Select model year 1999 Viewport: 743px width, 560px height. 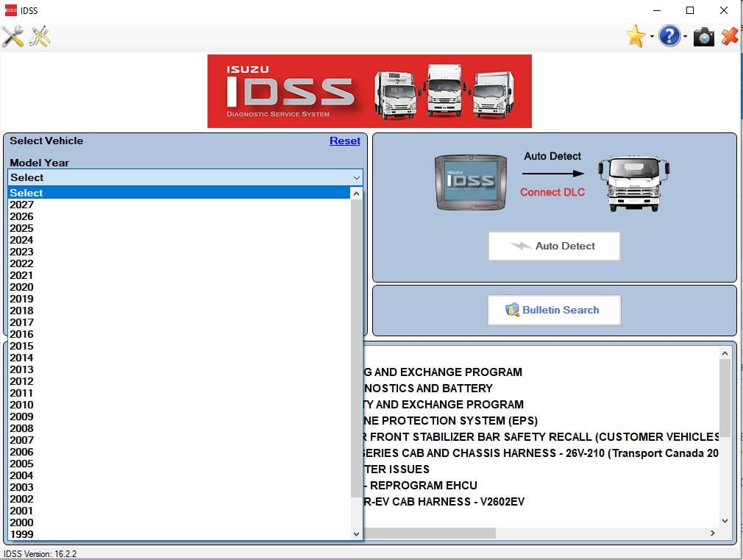[x=179, y=534]
